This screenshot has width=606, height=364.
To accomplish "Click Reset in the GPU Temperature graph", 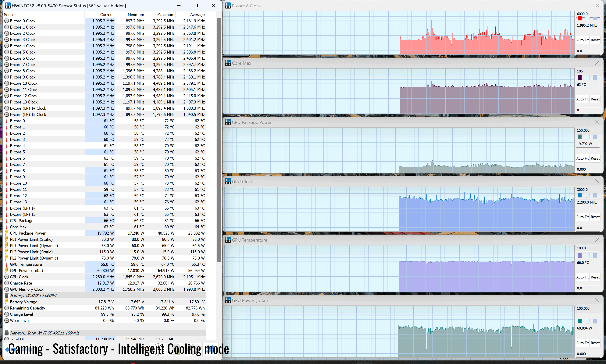I will click(595, 277).
